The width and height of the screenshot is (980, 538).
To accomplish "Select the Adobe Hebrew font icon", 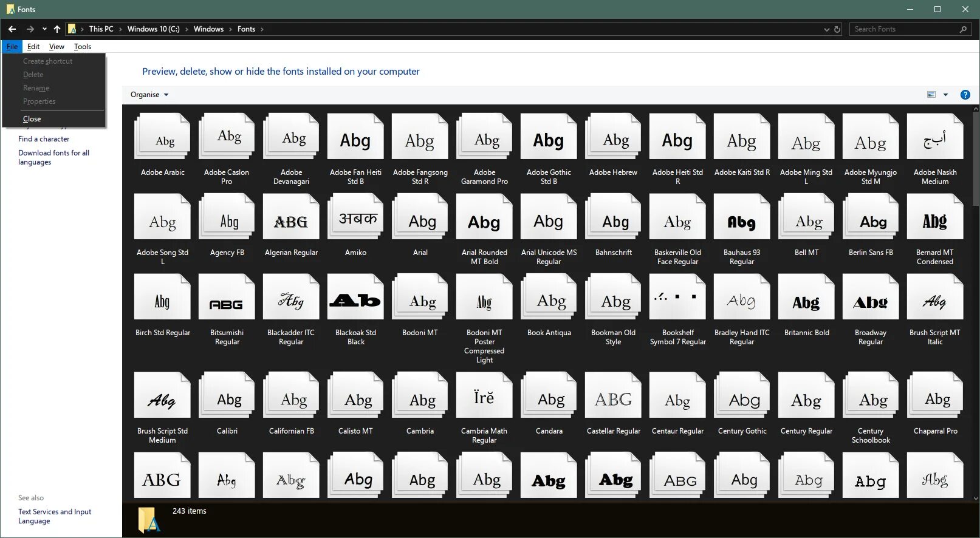I will pyautogui.click(x=613, y=137).
